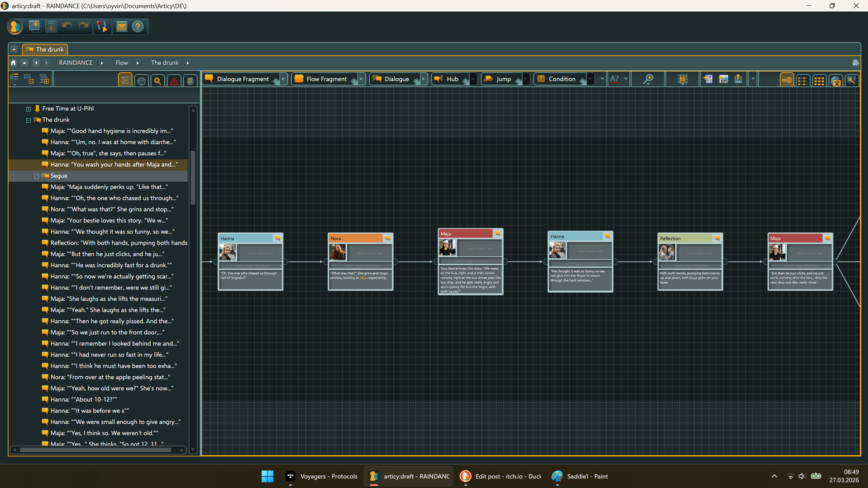Select Nora "What was that?" tree row

(x=111, y=209)
